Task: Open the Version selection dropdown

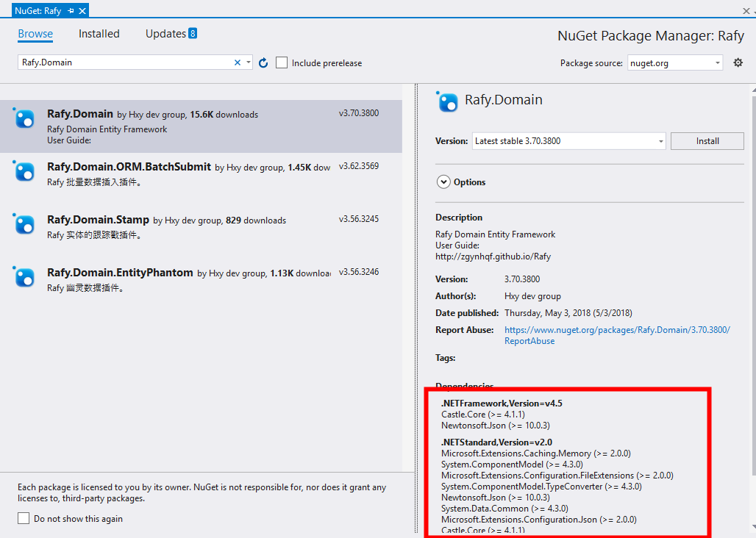Action: tap(569, 141)
